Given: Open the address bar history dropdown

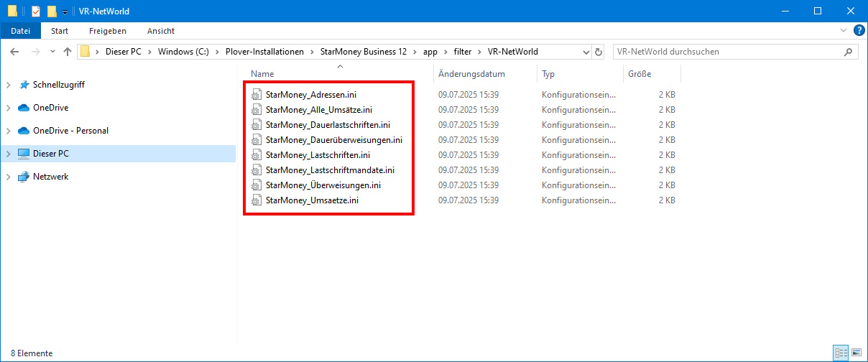Looking at the screenshot, I should click(585, 52).
